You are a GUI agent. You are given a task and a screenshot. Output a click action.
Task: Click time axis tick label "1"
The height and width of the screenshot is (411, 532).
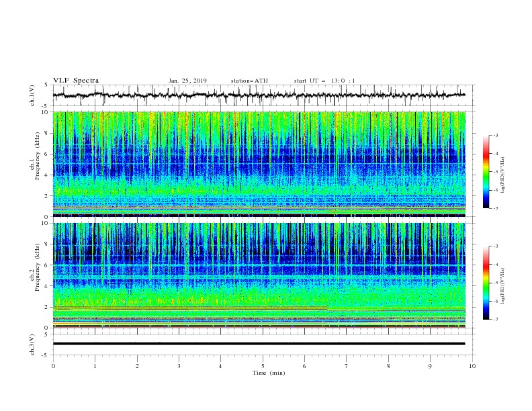click(x=95, y=366)
